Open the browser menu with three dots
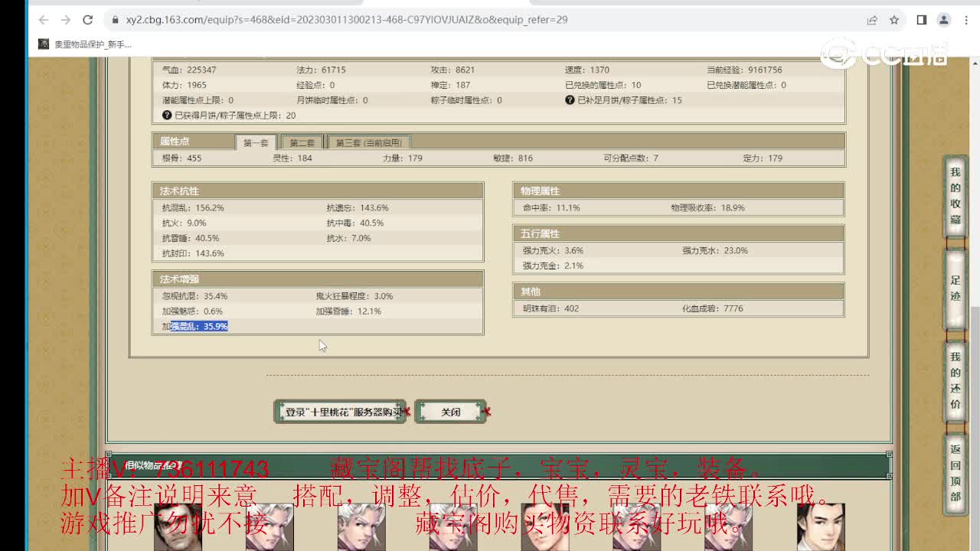This screenshot has height=551, width=980. (x=966, y=21)
